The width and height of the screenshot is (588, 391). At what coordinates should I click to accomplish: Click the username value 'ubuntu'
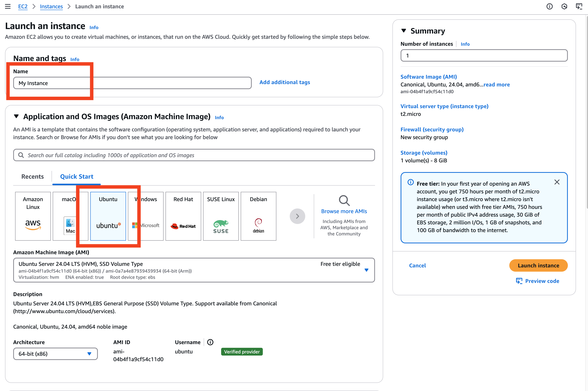coord(184,351)
